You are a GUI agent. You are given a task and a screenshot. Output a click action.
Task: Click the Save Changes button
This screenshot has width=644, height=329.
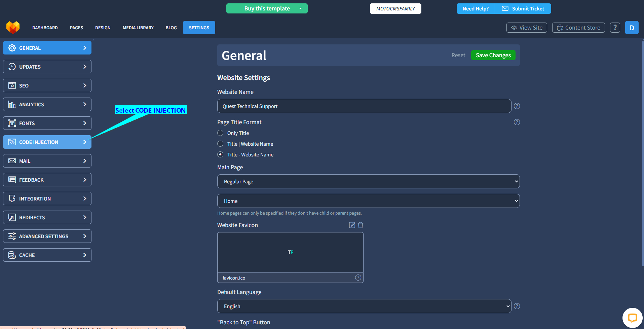pos(493,55)
